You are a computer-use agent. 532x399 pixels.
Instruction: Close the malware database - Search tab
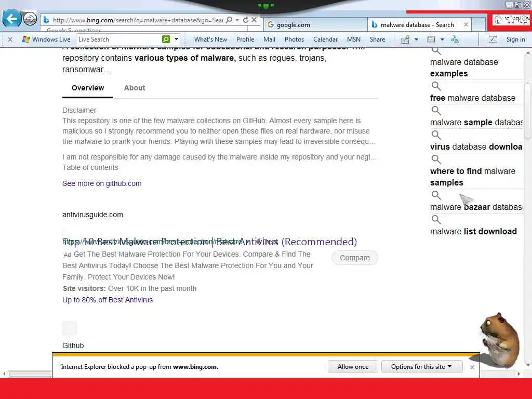click(x=466, y=25)
